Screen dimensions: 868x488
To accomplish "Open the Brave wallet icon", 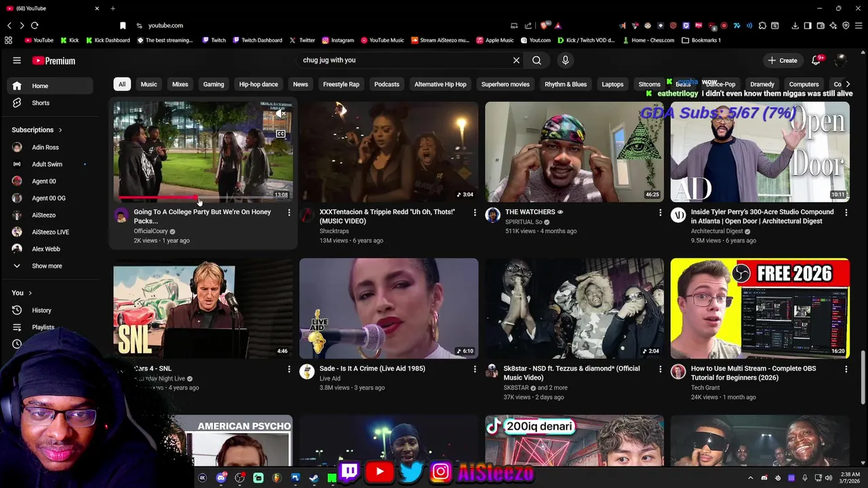I will pyautogui.click(x=821, y=26).
